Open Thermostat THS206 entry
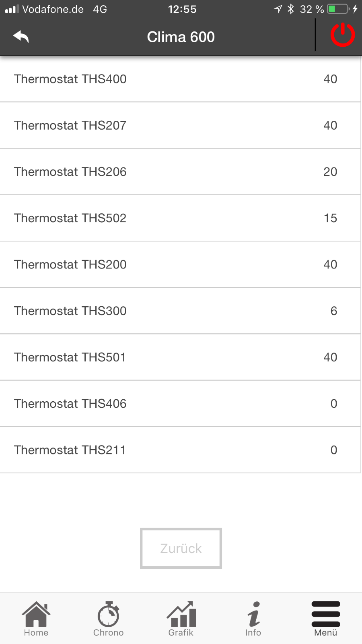 pos(180,171)
